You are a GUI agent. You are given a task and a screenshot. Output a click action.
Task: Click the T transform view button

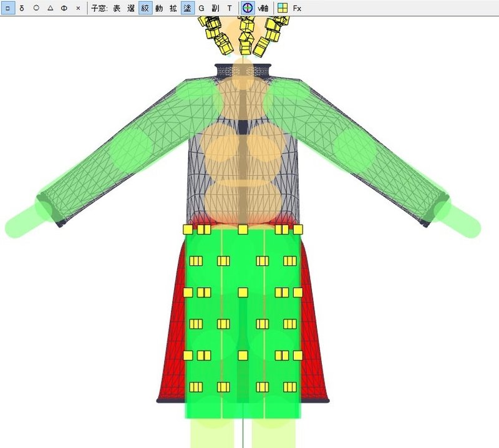230,9
